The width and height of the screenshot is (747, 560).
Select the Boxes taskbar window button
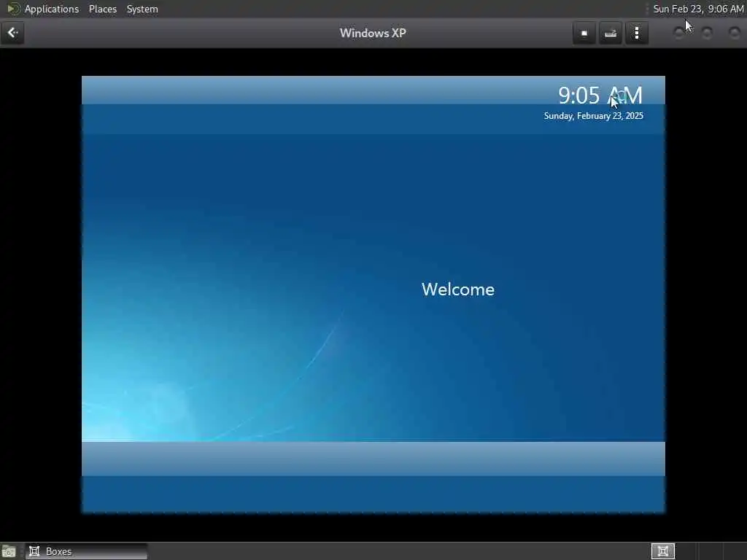(87, 551)
